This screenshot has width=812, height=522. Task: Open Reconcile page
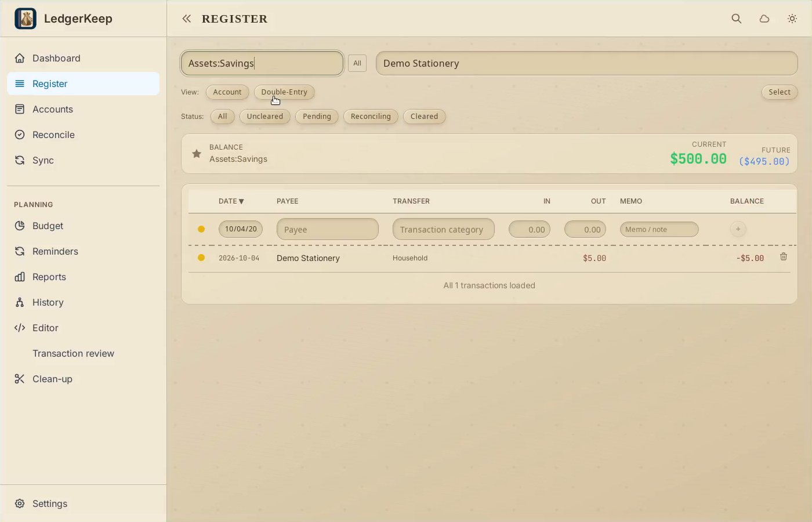click(x=83, y=135)
